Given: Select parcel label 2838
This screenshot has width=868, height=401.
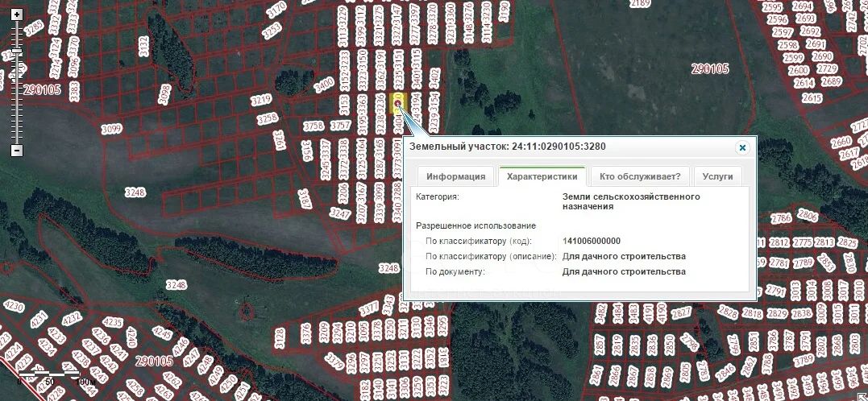Looking at the screenshot, I should 801,313.
